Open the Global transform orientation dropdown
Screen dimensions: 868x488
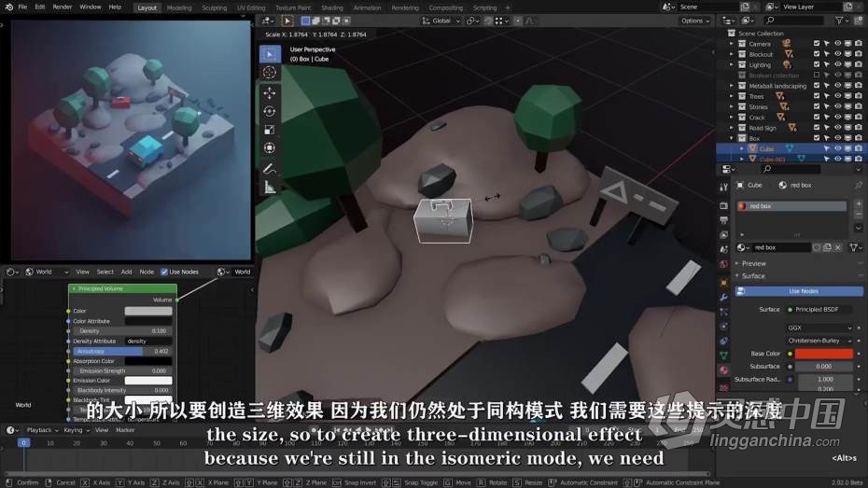click(x=441, y=21)
